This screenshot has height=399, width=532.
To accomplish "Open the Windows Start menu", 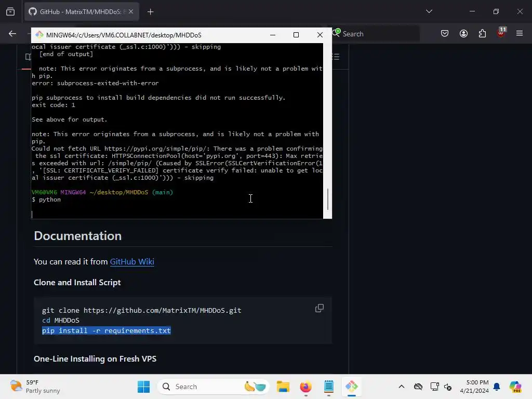I will pyautogui.click(x=143, y=387).
